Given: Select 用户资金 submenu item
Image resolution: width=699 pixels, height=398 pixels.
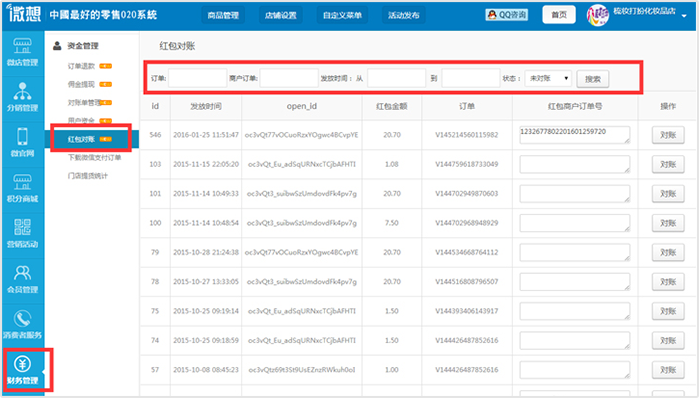Looking at the screenshot, I should click(x=81, y=121).
